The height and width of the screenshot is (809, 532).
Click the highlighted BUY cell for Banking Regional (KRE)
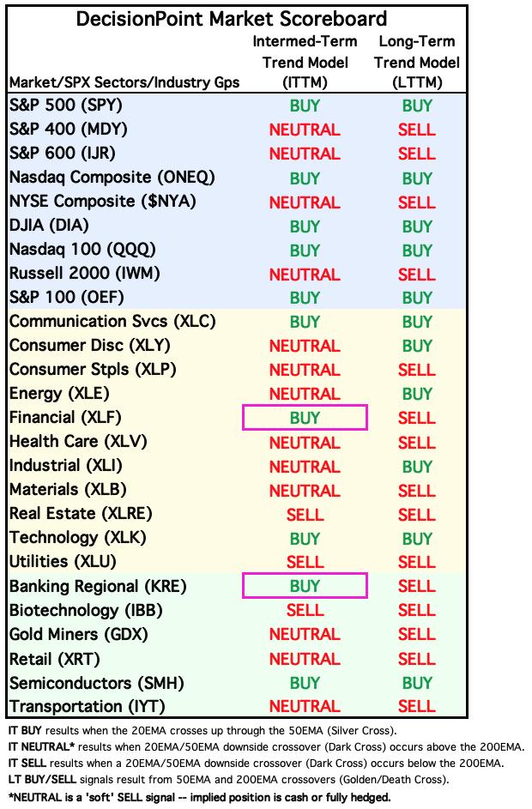click(x=305, y=586)
